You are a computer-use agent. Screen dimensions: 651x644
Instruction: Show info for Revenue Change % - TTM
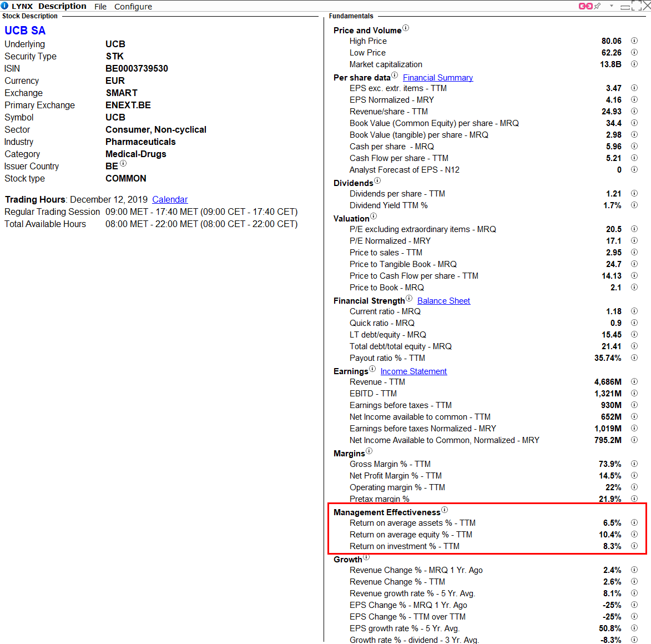click(634, 581)
